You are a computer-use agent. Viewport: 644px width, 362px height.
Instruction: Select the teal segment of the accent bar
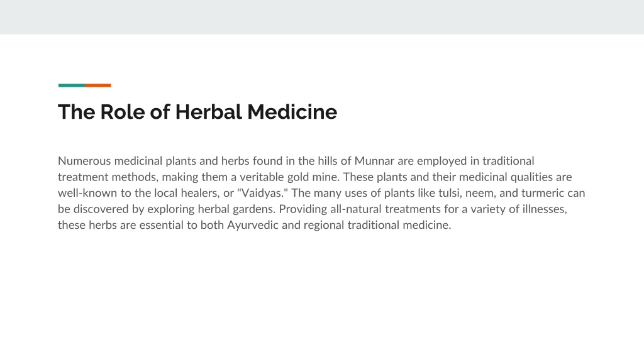click(72, 85)
